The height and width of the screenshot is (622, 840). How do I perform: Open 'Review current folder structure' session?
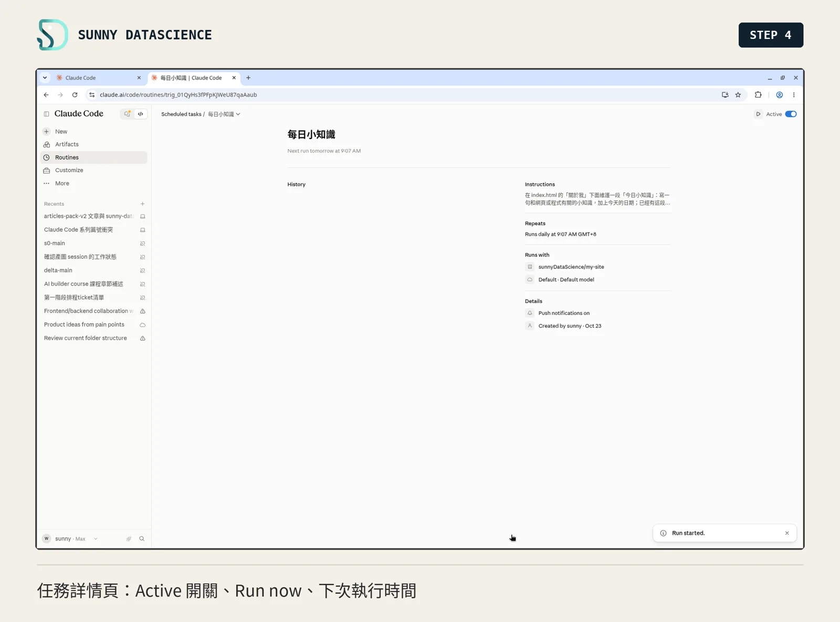coord(94,339)
